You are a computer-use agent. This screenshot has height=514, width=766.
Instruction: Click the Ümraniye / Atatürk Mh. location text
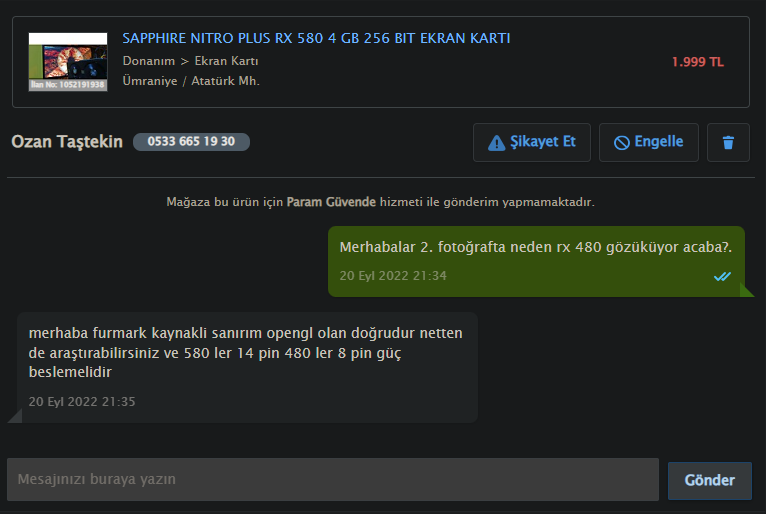click(x=191, y=81)
